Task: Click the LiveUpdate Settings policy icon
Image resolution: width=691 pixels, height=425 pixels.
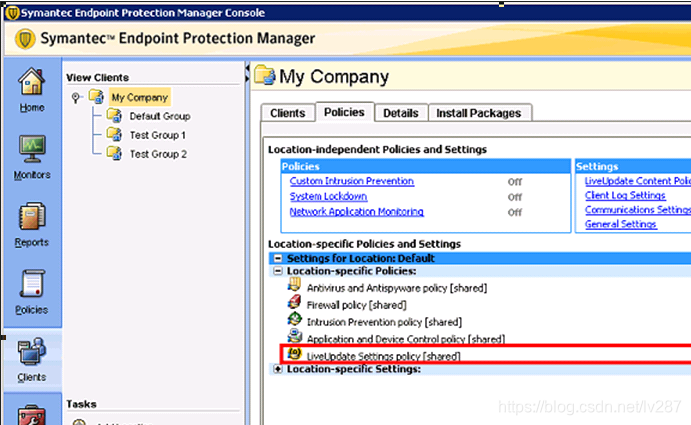Action: pos(294,353)
